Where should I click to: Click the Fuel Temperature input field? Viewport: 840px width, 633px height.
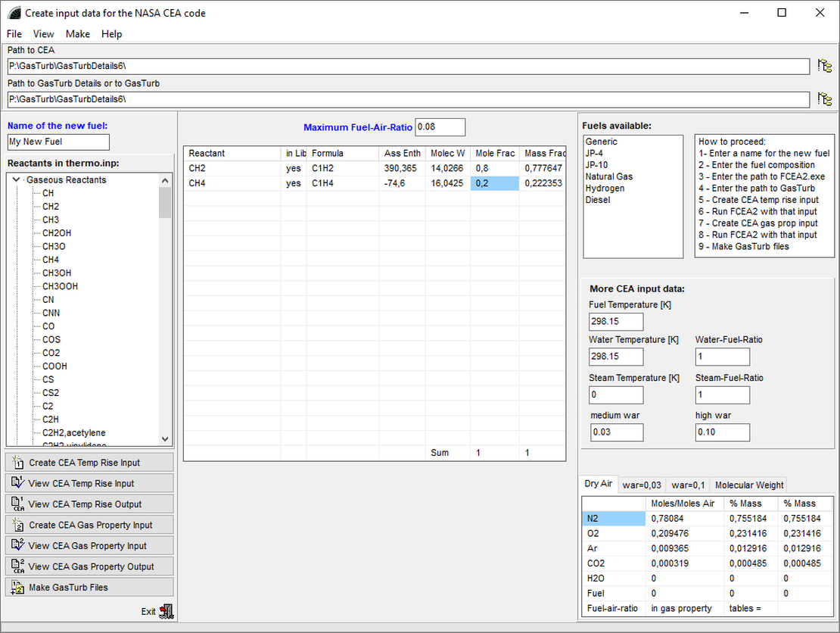click(615, 321)
